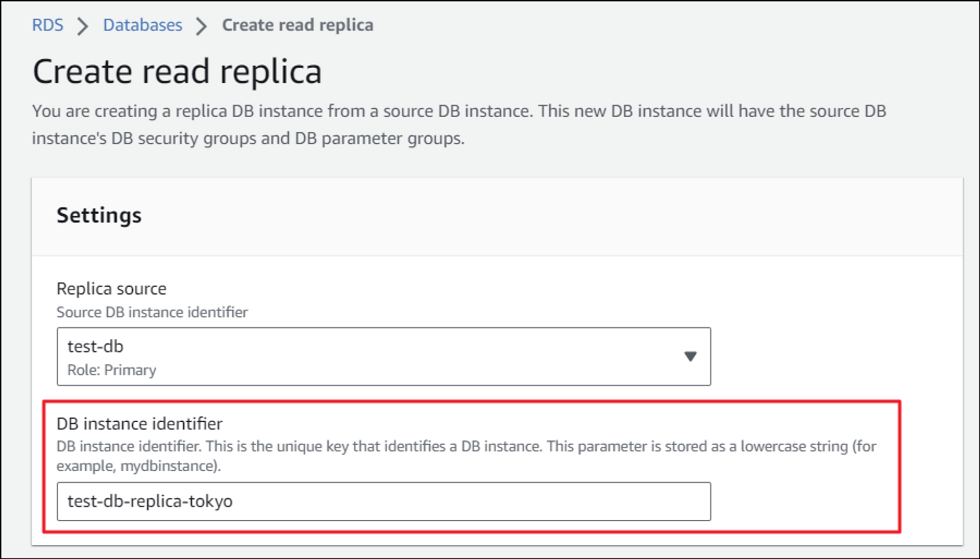
Task: Open the RDS breadcrumb link
Action: [48, 25]
